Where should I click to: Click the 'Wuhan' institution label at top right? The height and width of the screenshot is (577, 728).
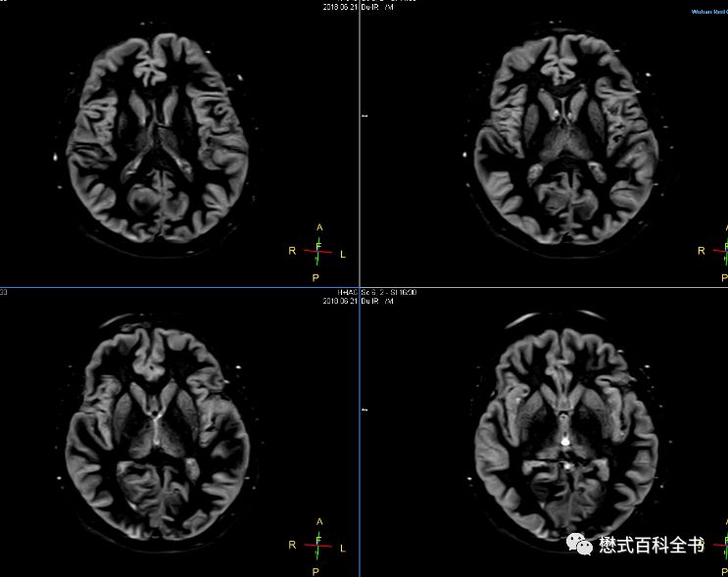tap(705, 12)
